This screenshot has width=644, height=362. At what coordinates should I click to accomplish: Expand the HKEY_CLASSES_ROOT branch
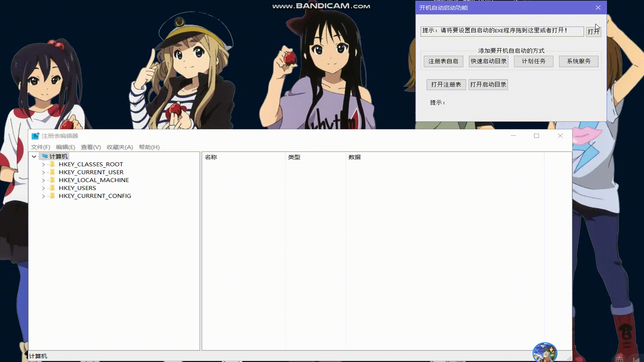[43, 165]
